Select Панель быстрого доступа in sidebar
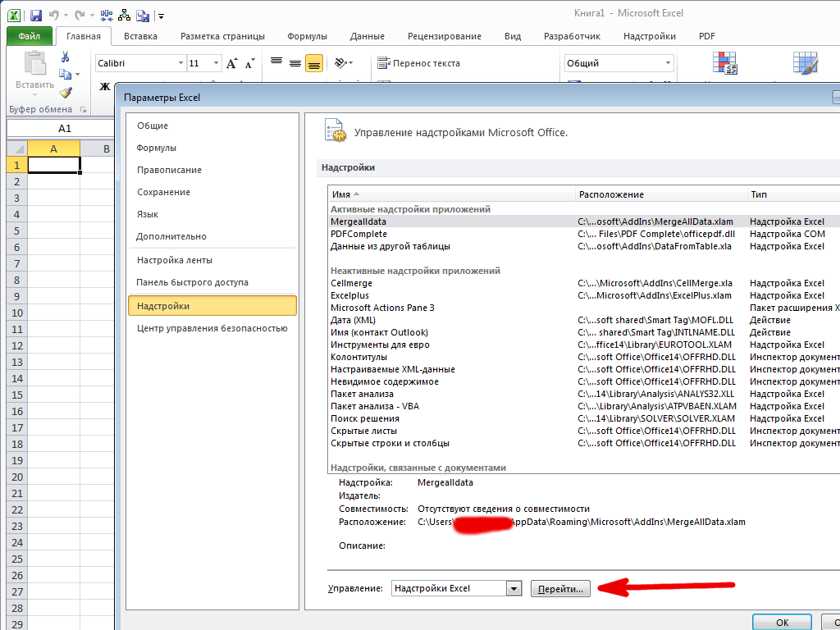 click(212, 282)
